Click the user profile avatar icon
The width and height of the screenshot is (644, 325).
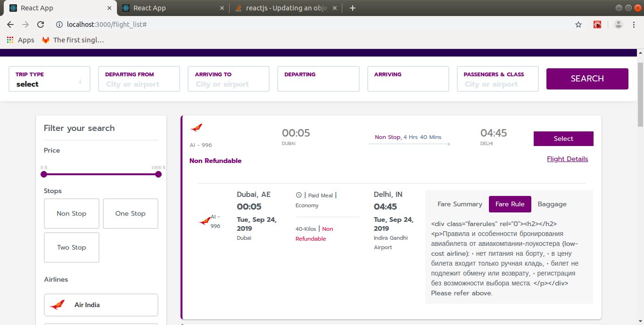click(x=619, y=24)
